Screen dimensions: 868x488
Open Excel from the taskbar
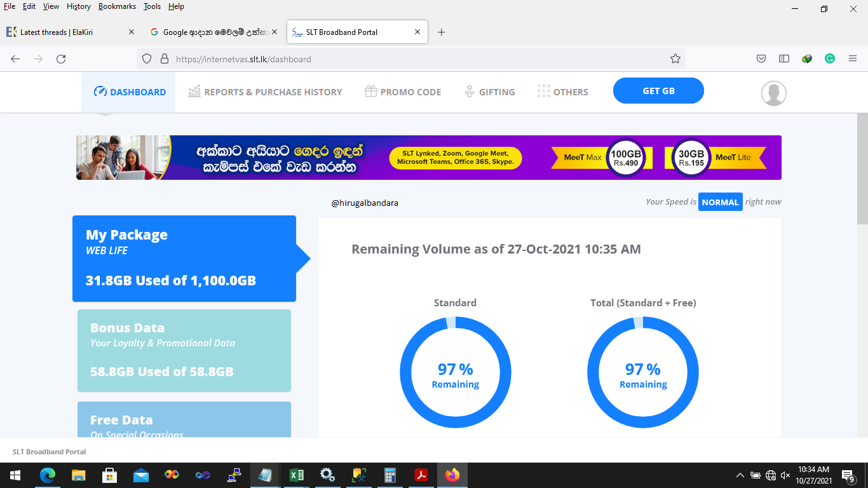click(x=296, y=475)
